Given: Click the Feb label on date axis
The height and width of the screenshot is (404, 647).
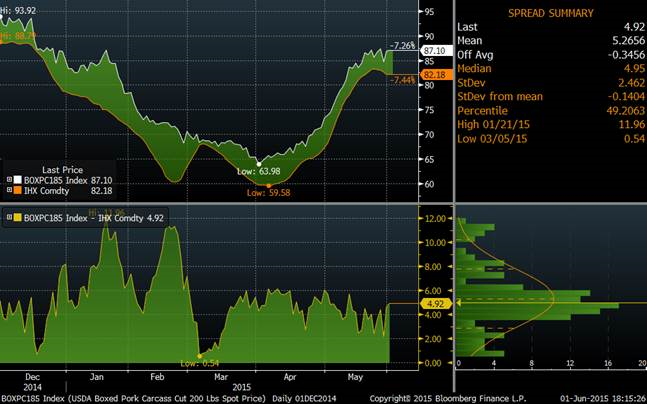Looking at the screenshot, I should pos(156,378).
